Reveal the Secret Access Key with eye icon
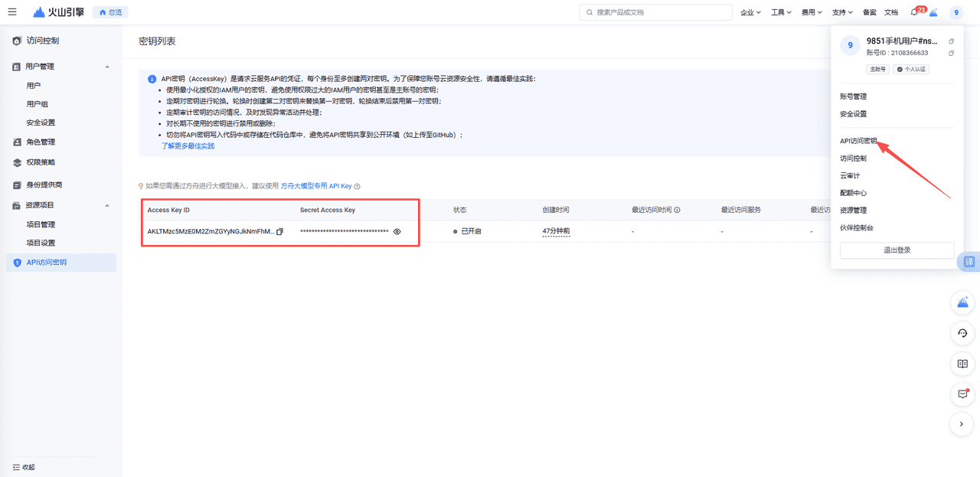980x477 pixels. [396, 231]
